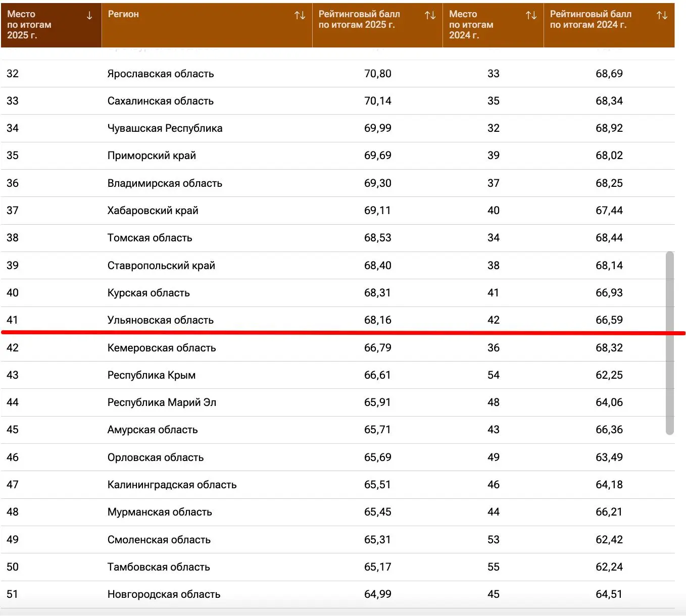The height and width of the screenshot is (616, 686).
Task: Click 2025 score value 69,11
Action: (378, 211)
